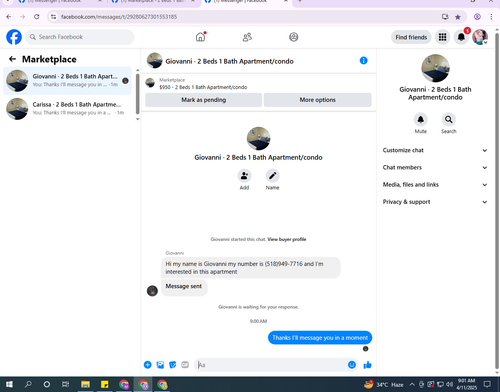Open Windows taskbar search

tap(28, 384)
